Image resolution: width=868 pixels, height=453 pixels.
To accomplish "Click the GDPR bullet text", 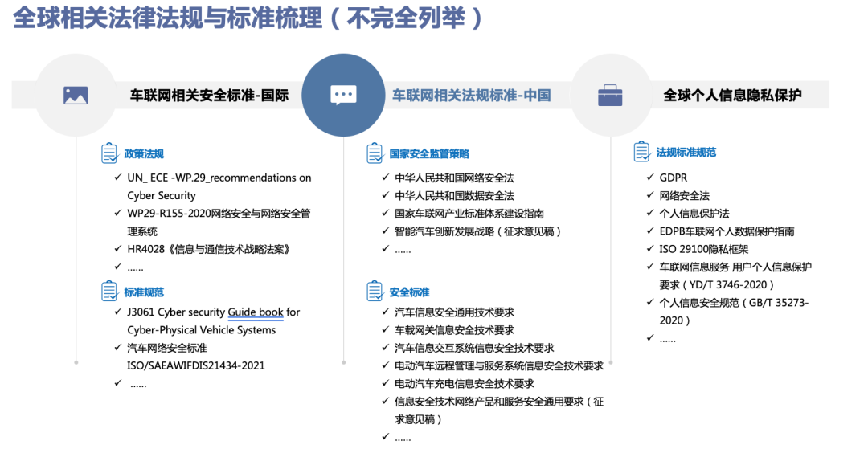I will coord(674,178).
